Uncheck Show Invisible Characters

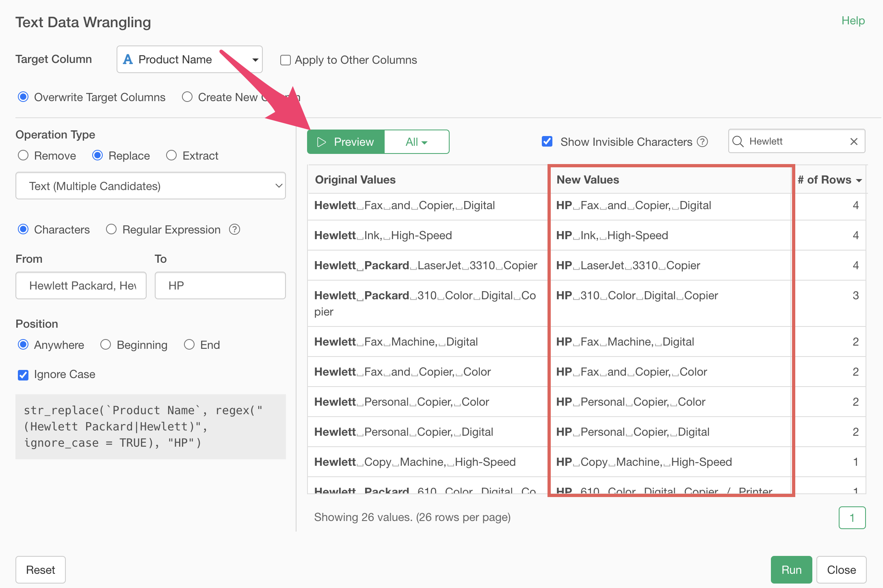click(547, 141)
